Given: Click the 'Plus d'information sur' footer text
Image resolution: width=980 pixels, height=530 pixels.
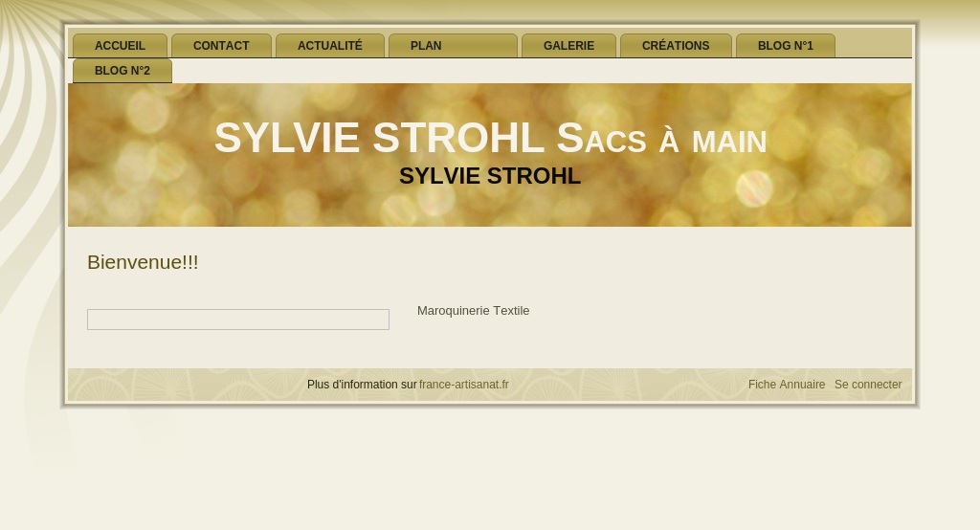Looking at the screenshot, I should (x=361, y=385).
